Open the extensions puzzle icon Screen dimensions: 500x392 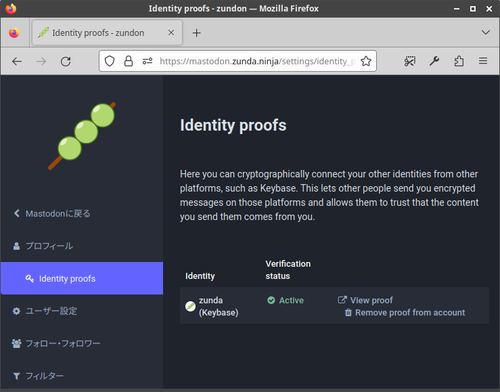pos(459,61)
